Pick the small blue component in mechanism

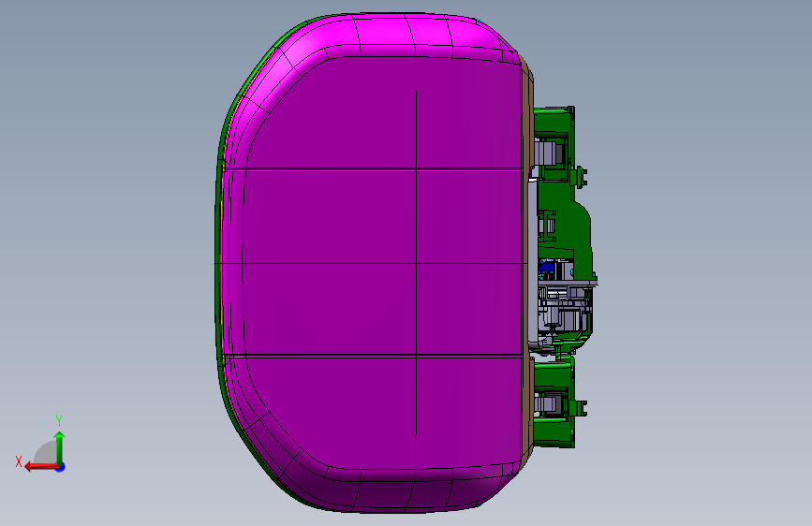point(547,269)
